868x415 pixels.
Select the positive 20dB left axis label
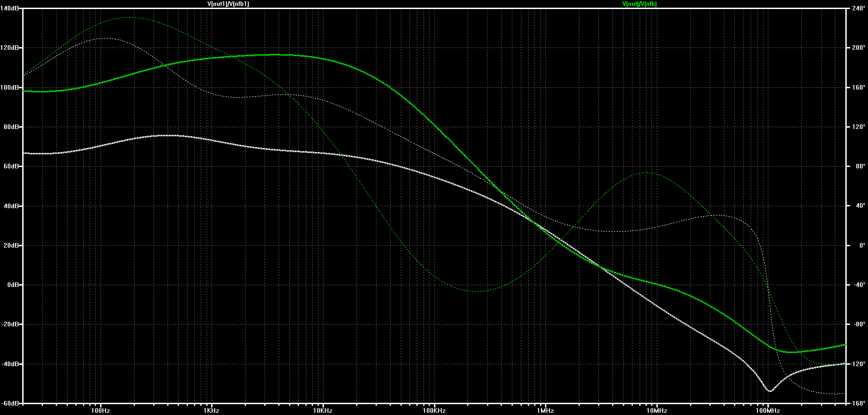coord(11,246)
